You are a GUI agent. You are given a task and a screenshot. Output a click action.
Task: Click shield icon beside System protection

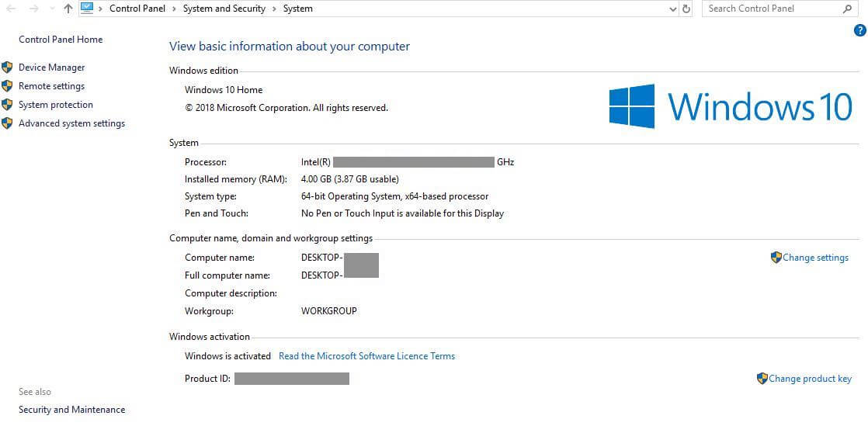(7, 105)
